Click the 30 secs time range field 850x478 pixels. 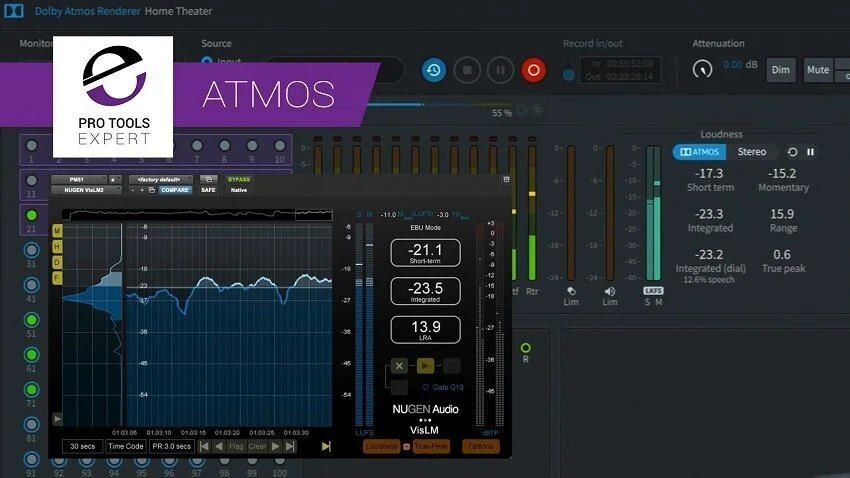(82, 446)
